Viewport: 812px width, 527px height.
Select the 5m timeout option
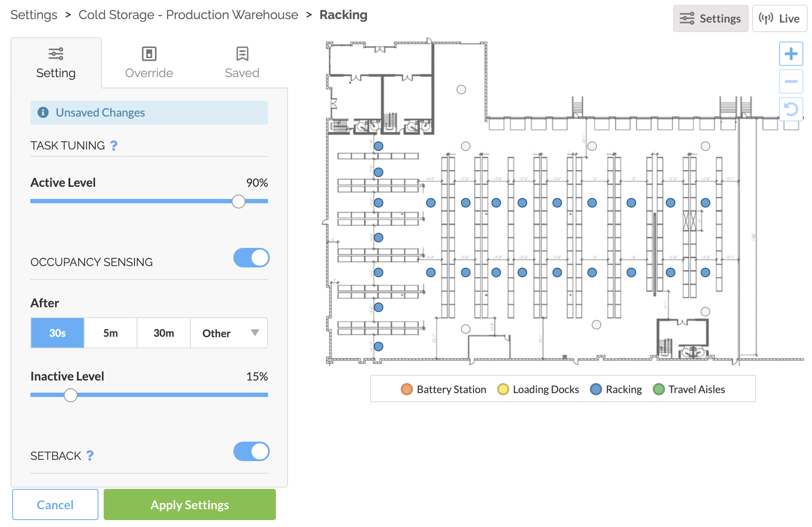[111, 333]
